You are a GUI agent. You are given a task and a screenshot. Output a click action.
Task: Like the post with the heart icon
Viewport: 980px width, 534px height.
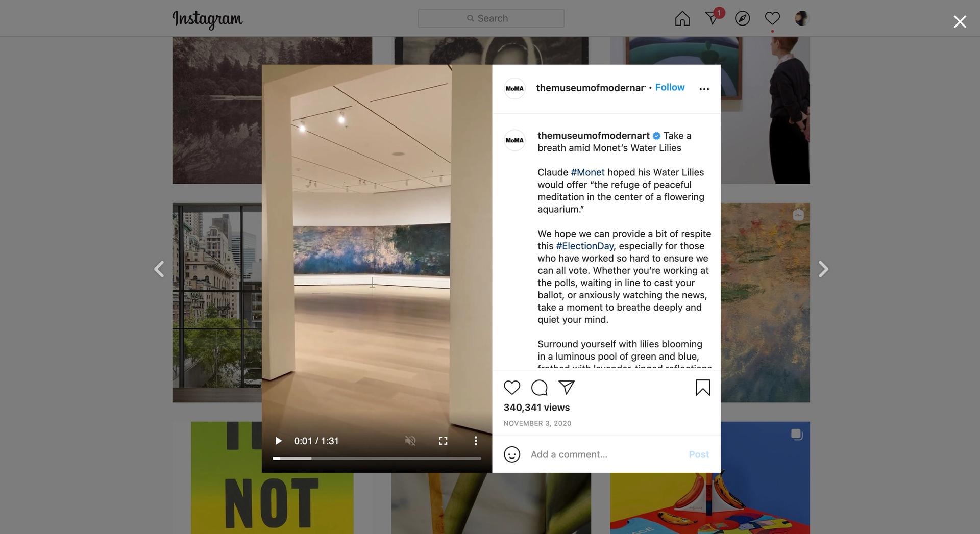pos(512,388)
